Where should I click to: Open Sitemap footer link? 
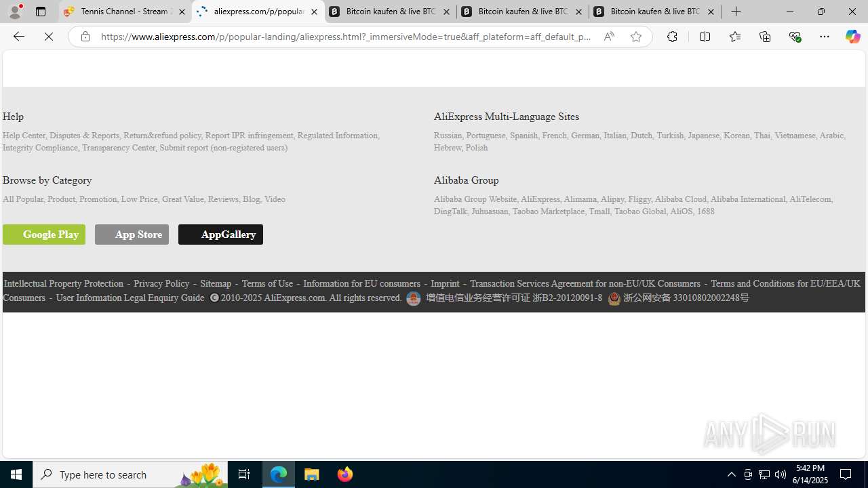216,284
